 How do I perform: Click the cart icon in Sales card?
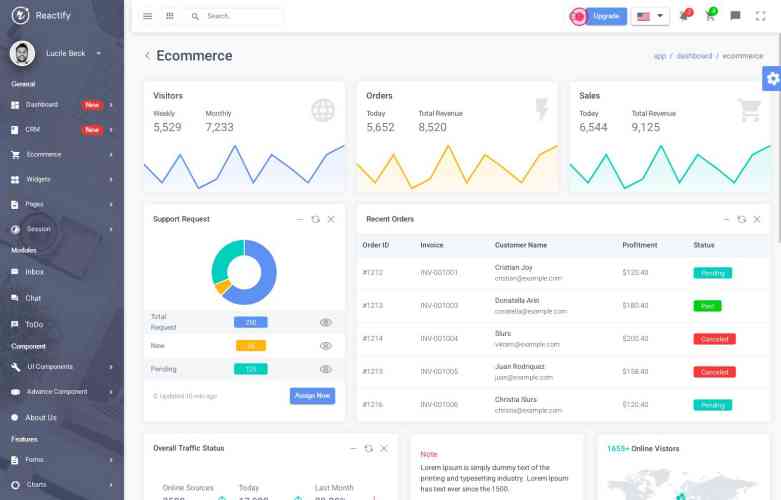coord(749,110)
